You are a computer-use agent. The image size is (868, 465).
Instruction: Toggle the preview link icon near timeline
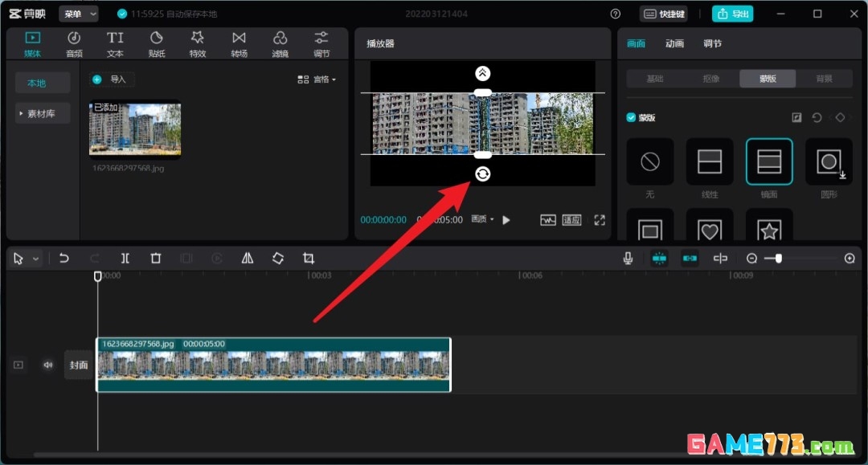point(690,258)
